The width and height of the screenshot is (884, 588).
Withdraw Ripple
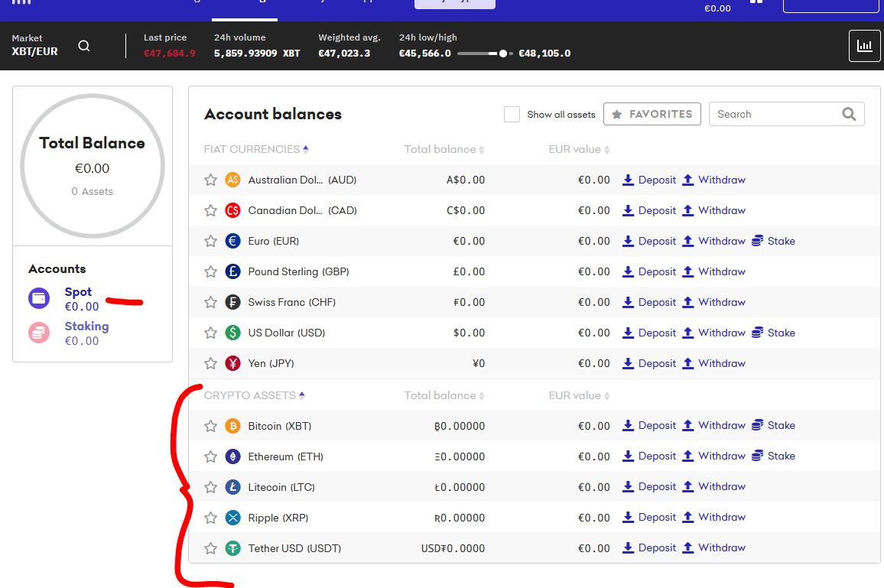tap(713, 517)
